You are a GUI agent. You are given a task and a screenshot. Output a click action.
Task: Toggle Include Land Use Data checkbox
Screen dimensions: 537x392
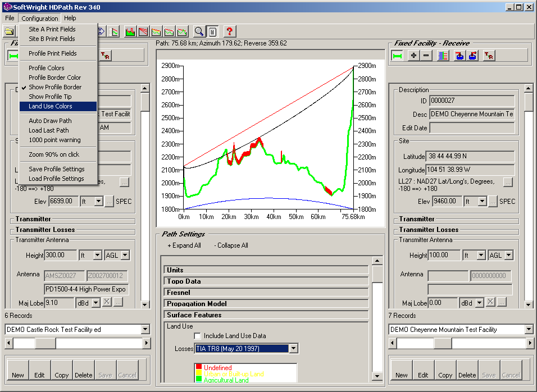click(x=198, y=336)
